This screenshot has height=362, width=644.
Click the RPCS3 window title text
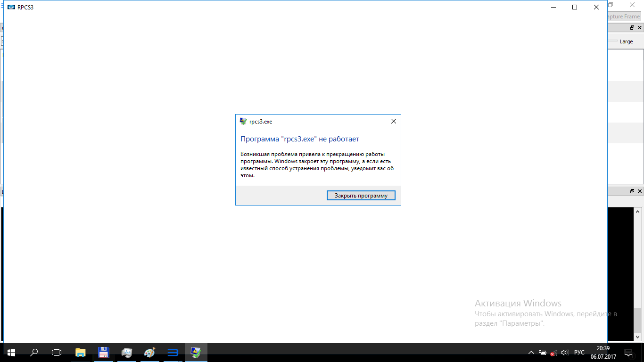25,7
